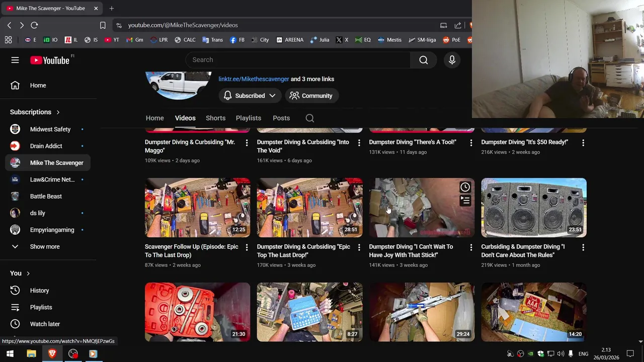Viewport: 644px width, 362px height.
Task: Switch to the Shorts tab
Action: (x=215, y=118)
